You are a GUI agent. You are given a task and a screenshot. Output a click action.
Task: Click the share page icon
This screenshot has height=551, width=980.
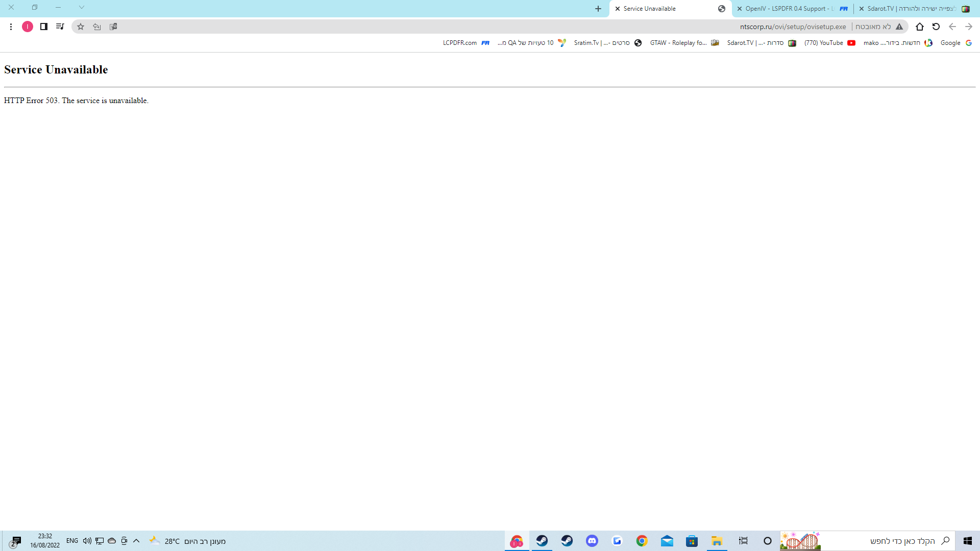tap(97, 27)
